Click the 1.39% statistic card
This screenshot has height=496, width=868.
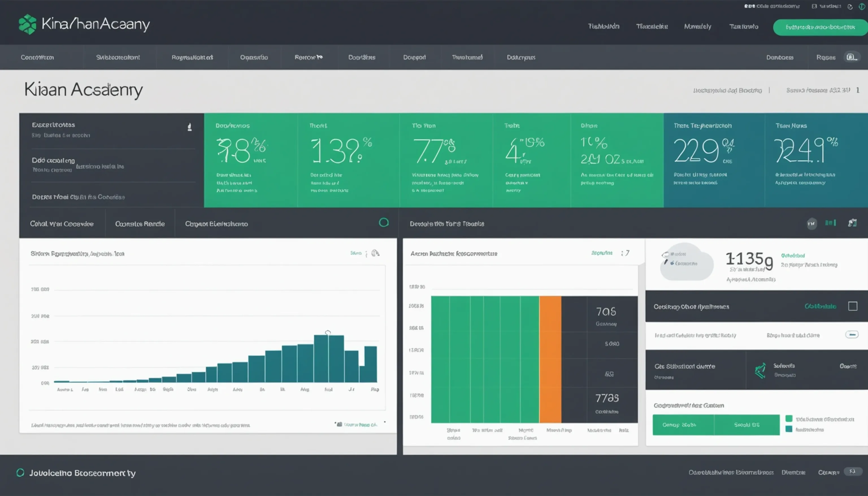click(x=348, y=160)
